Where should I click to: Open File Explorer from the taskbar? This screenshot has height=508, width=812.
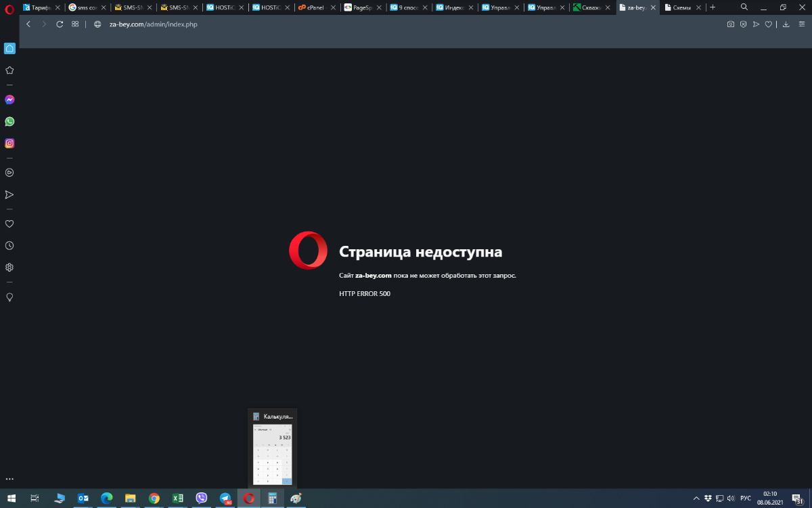131,498
